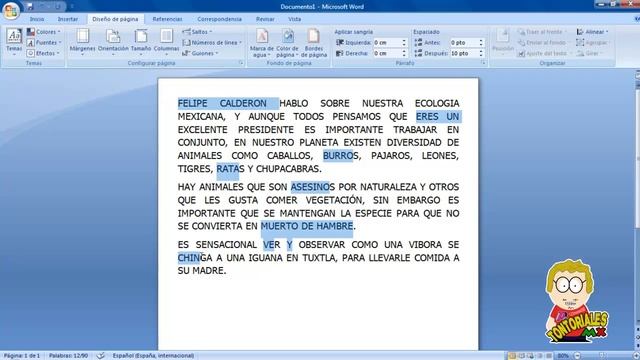Select the Diseño de página tab

pyautogui.click(x=115, y=19)
